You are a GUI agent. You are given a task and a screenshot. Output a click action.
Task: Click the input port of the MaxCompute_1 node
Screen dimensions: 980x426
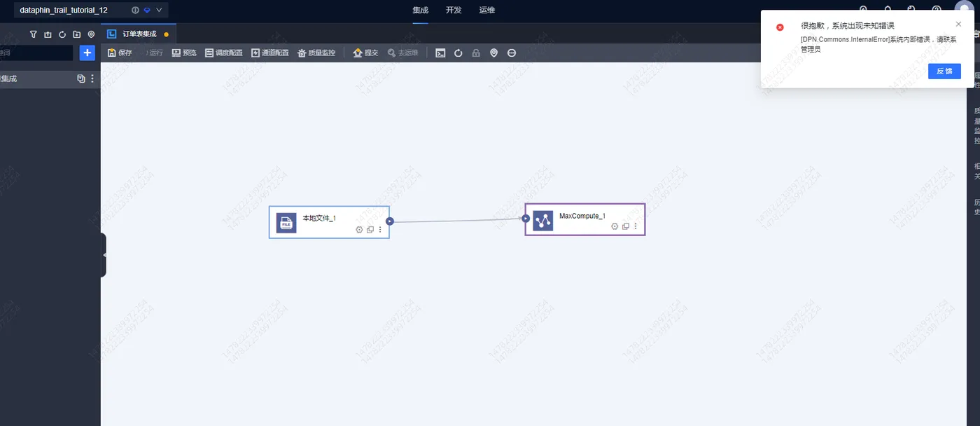526,219
